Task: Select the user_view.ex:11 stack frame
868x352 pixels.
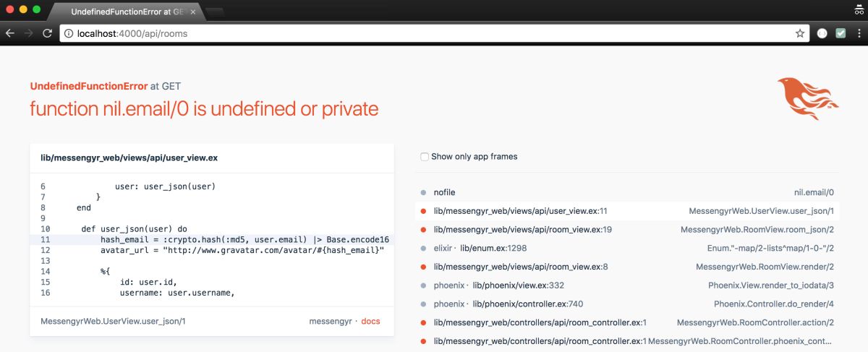Action: pyautogui.click(x=626, y=211)
